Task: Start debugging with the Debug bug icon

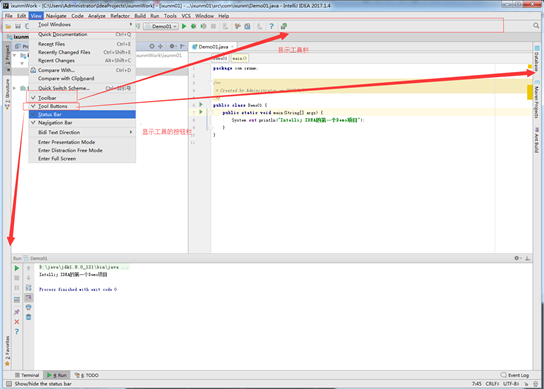Action: click(194, 26)
